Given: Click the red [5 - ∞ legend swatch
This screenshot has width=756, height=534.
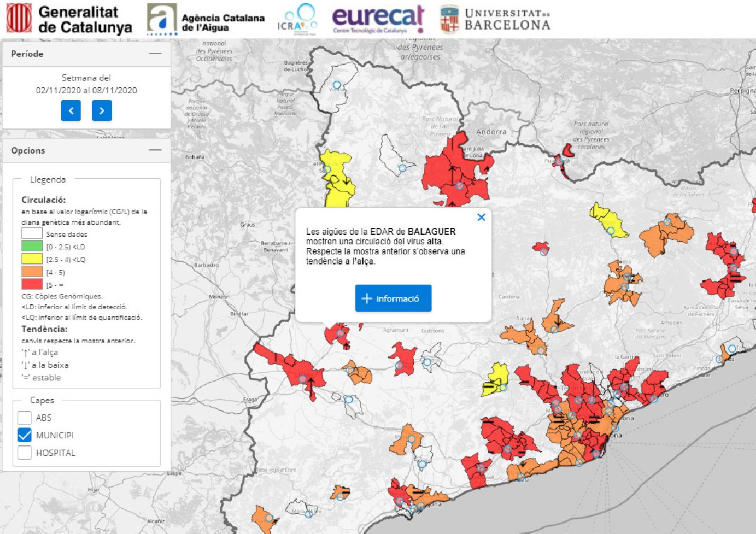Looking at the screenshot, I should pos(31,285).
